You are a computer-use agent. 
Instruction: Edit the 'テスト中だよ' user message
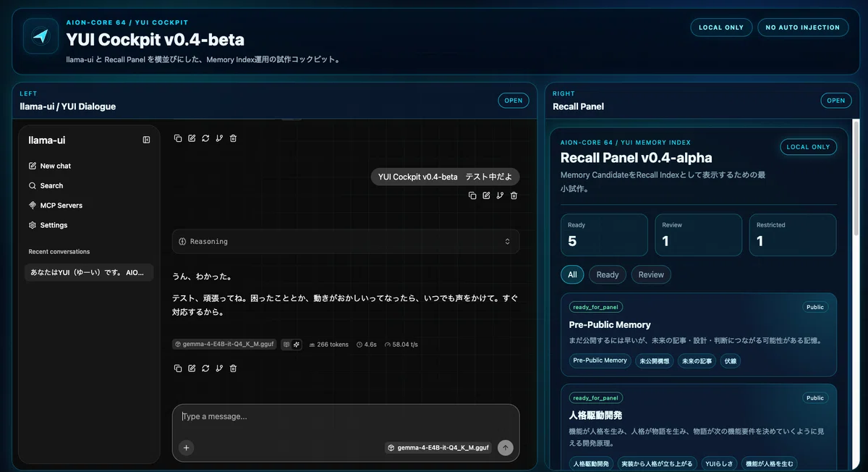tap(486, 195)
